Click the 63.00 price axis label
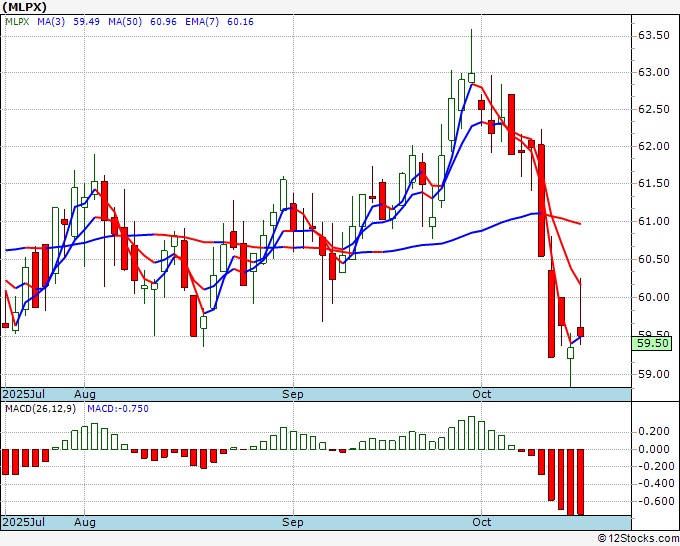 (x=654, y=72)
